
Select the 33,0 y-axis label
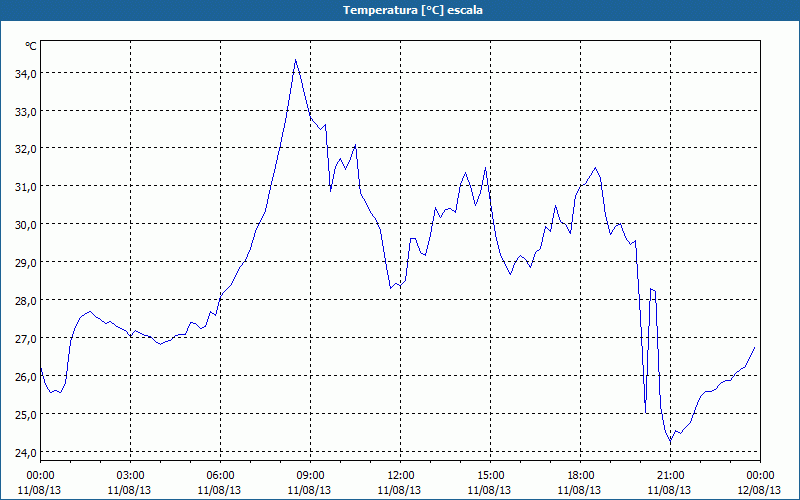point(26,111)
